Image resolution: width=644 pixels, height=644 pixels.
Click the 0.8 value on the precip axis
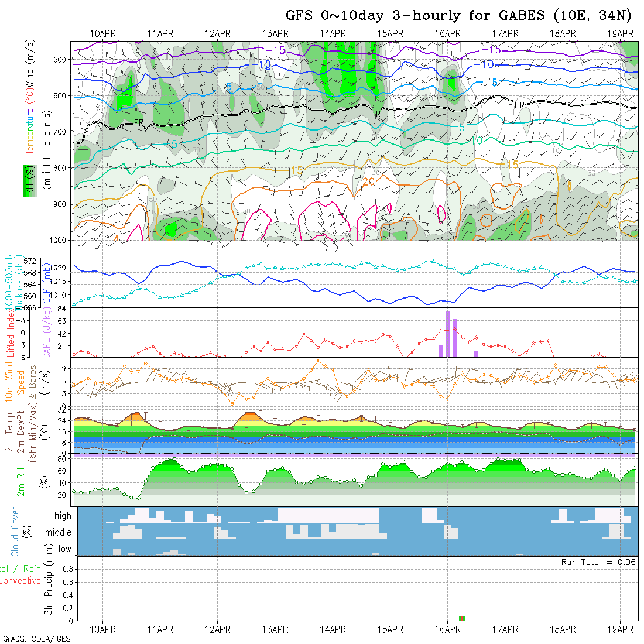tap(68, 570)
